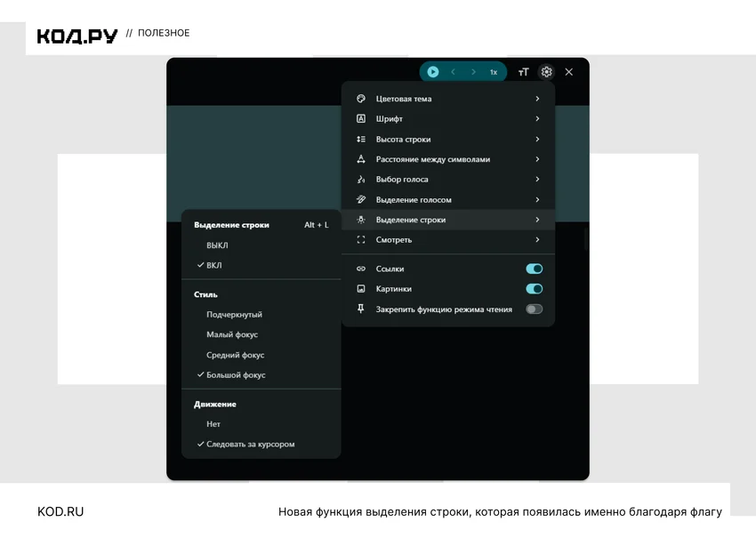Expand the Выбор голоса submenu chevron

pyautogui.click(x=537, y=180)
